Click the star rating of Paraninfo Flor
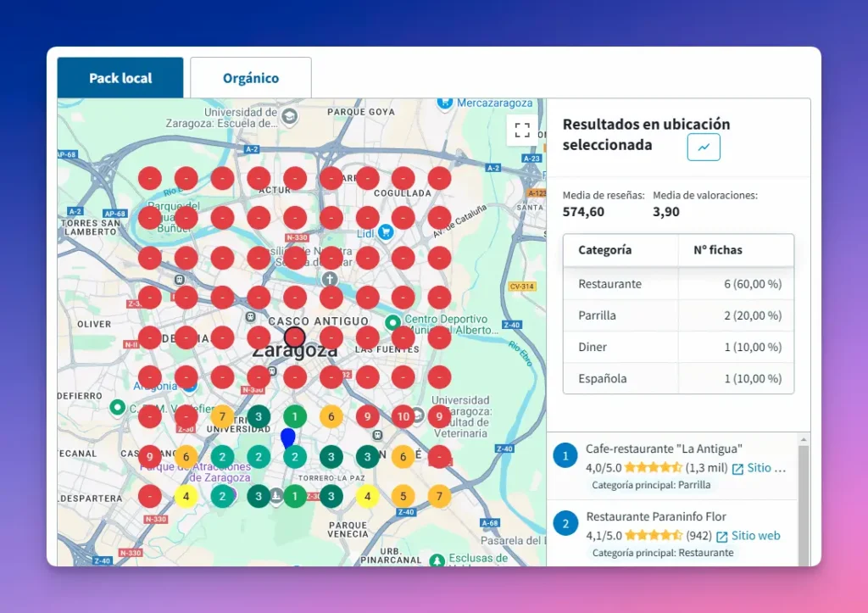 tap(653, 535)
